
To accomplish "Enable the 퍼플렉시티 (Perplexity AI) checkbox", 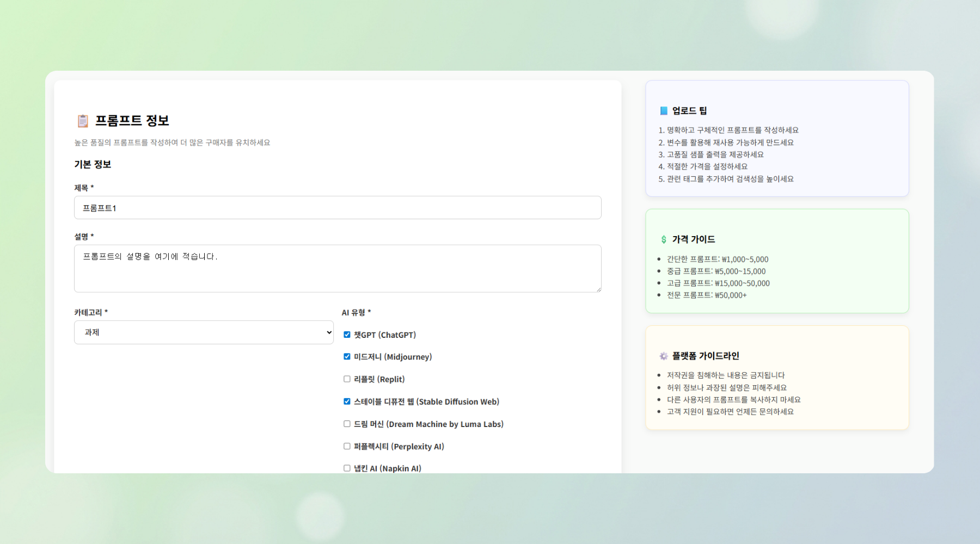I will coord(347,446).
